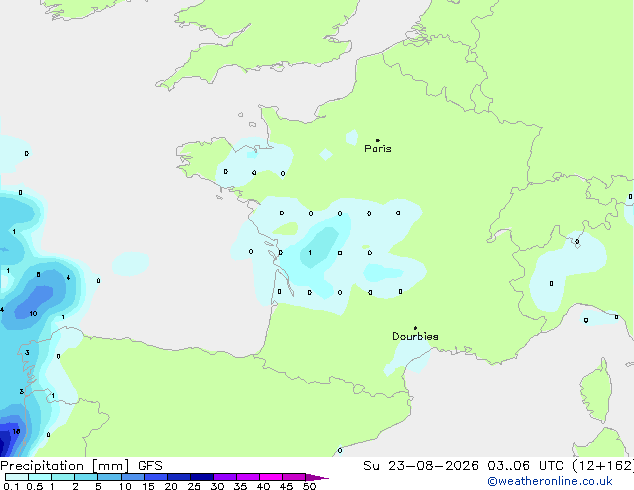Pick the legend swatch between 10 and 15
634x490 pixels.
point(133,477)
